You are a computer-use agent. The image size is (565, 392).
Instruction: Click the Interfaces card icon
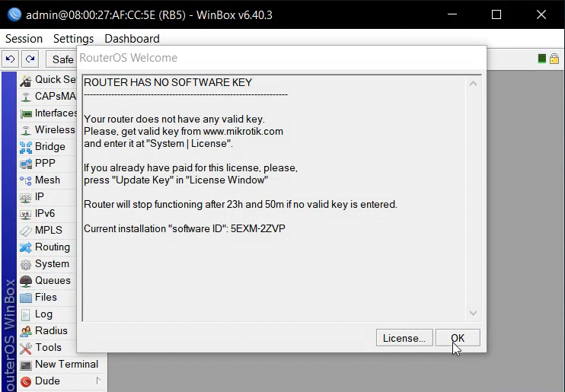(26, 113)
